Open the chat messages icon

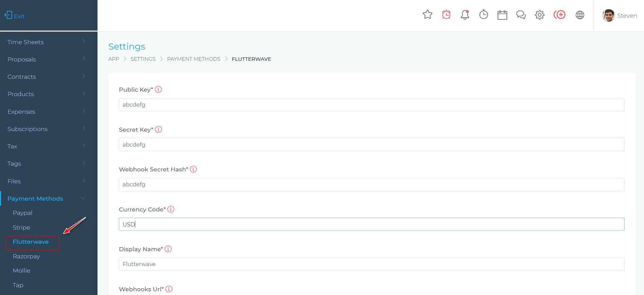521,15
